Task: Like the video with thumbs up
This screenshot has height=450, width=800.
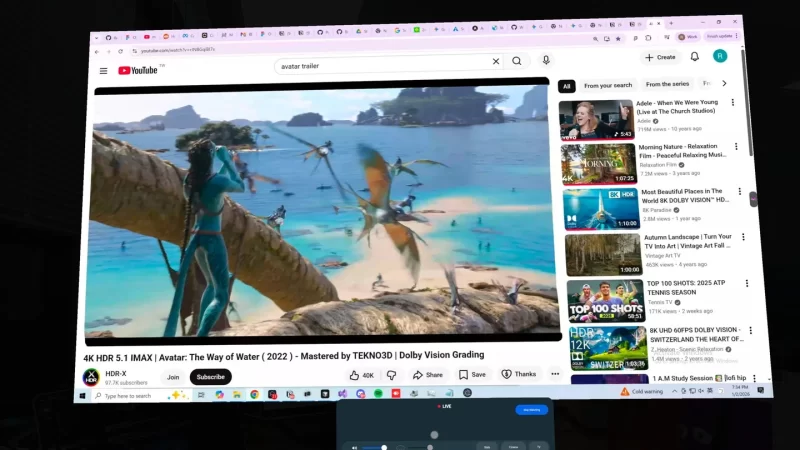Action: (x=361, y=375)
